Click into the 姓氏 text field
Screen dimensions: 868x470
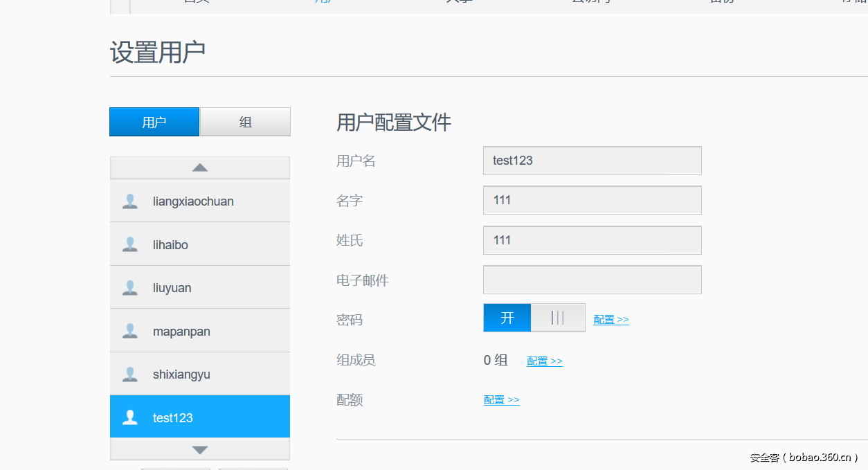coord(592,240)
